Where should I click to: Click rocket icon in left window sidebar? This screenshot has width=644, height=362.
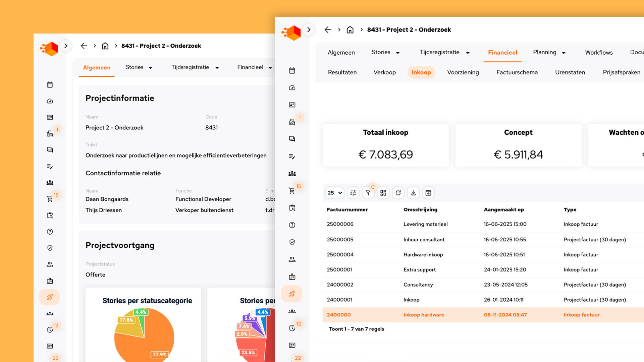coord(50,297)
